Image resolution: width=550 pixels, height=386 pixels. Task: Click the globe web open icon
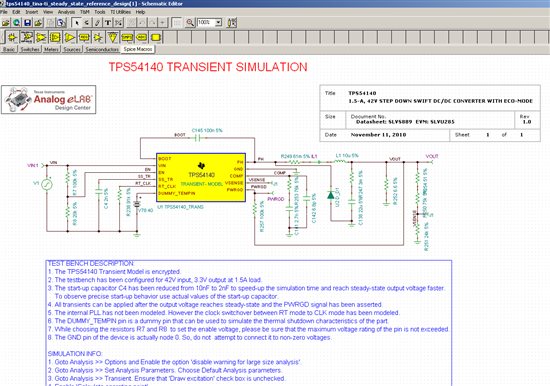16,23
